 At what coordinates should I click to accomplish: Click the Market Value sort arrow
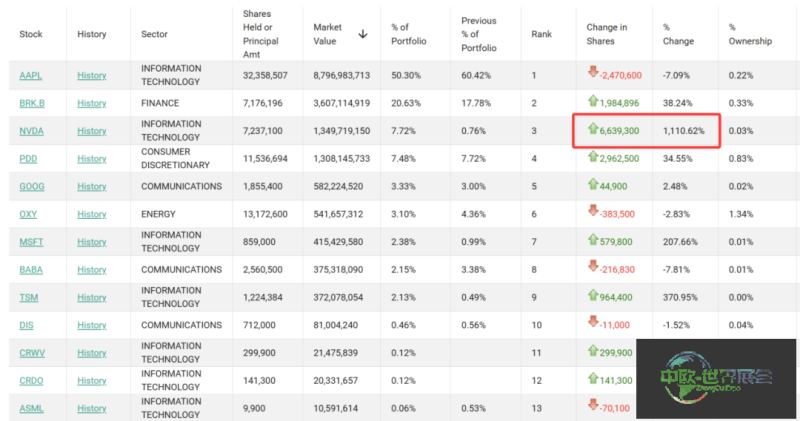[x=363, y=34]
